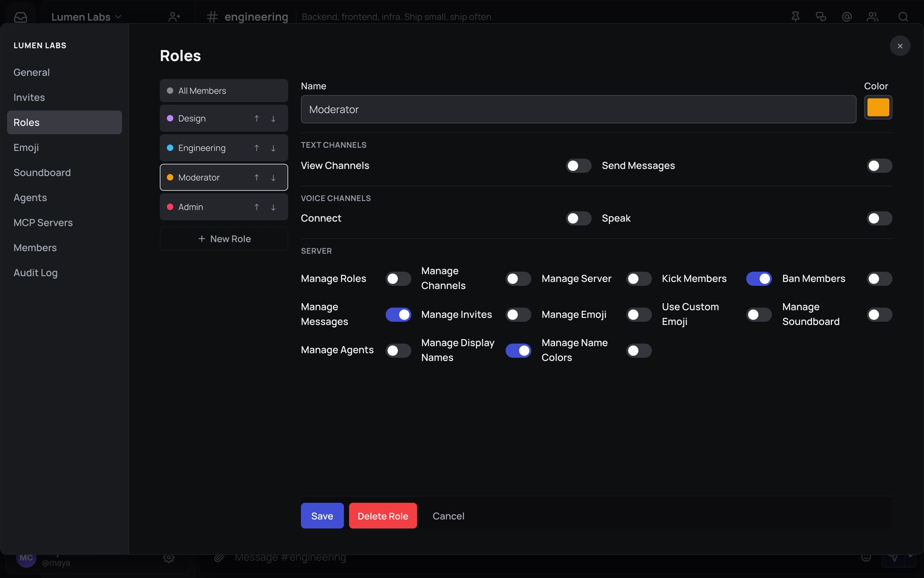Viewport: 924px width, 578px height.
Task: Disable Kick Members permission
Action: (759, 279)
